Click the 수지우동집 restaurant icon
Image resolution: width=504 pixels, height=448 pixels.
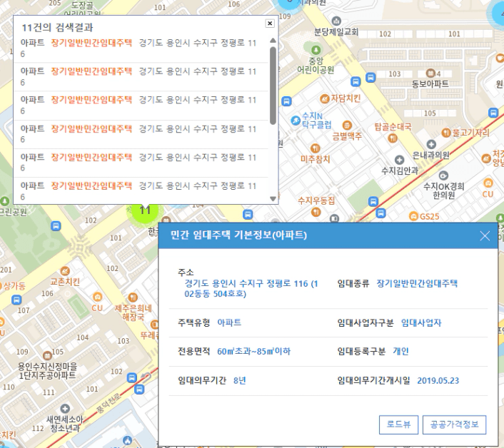316,212
